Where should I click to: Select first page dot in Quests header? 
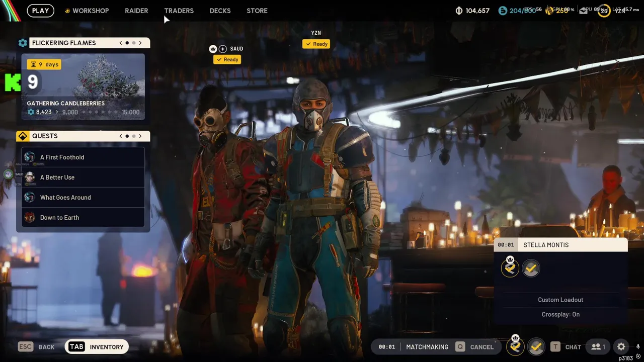[127, 136]
